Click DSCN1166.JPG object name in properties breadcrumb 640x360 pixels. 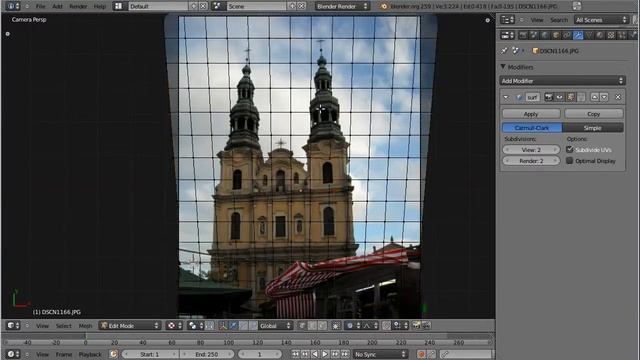(x=559, y=51)
